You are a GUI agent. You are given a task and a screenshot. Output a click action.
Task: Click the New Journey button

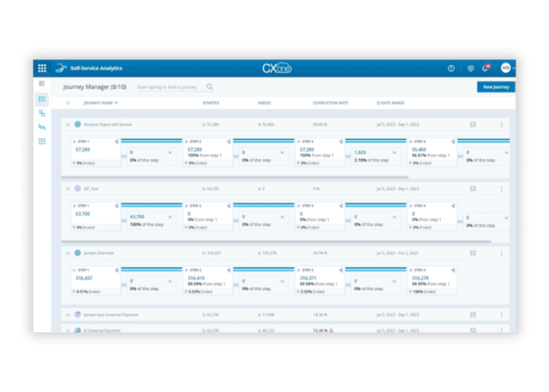pyautogui.click(x=496, y=87)
